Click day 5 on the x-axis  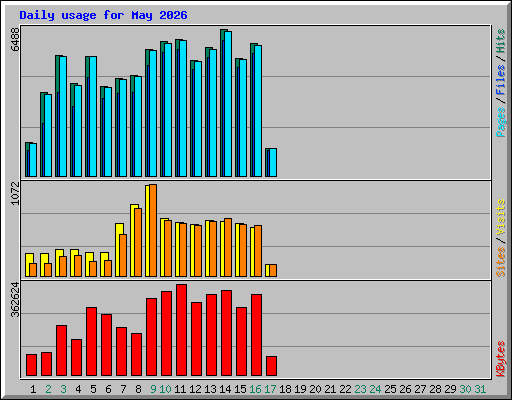click(93, 389)
